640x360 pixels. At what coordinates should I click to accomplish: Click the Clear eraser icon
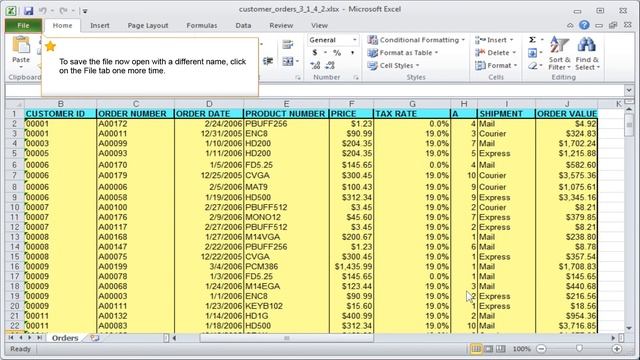click(x=532, y=65)
